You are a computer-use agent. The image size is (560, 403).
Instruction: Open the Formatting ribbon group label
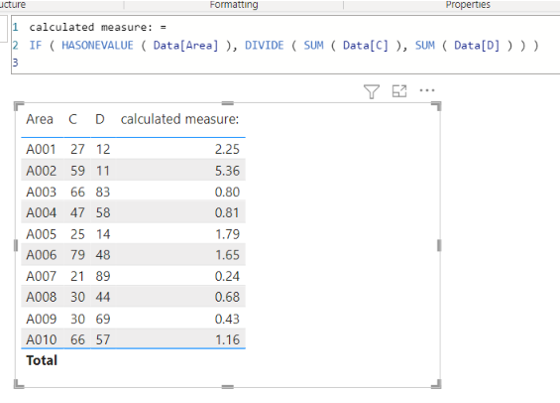(x=234, y=5)
